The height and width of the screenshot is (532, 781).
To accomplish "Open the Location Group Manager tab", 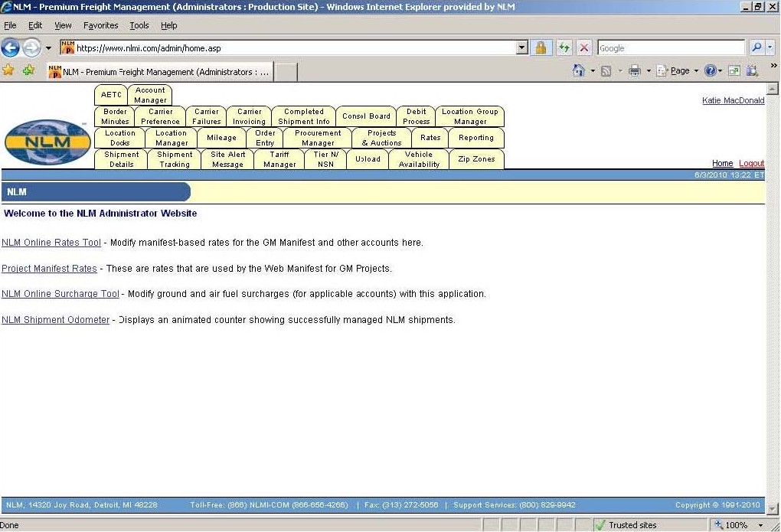I will click(x=469, y=116).
